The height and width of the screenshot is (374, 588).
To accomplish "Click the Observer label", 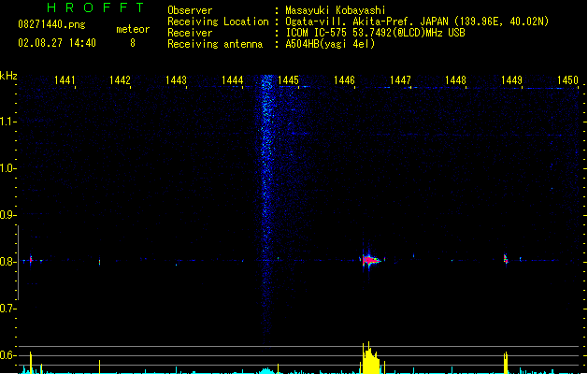I will click(190, 10).
